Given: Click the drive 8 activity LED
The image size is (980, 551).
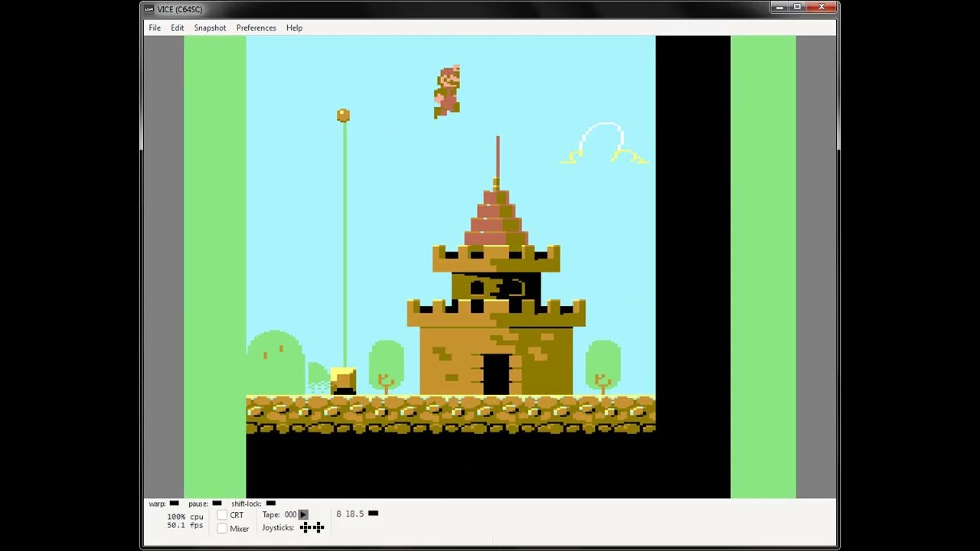Looking at the screenshot, I should pos(373,514).
